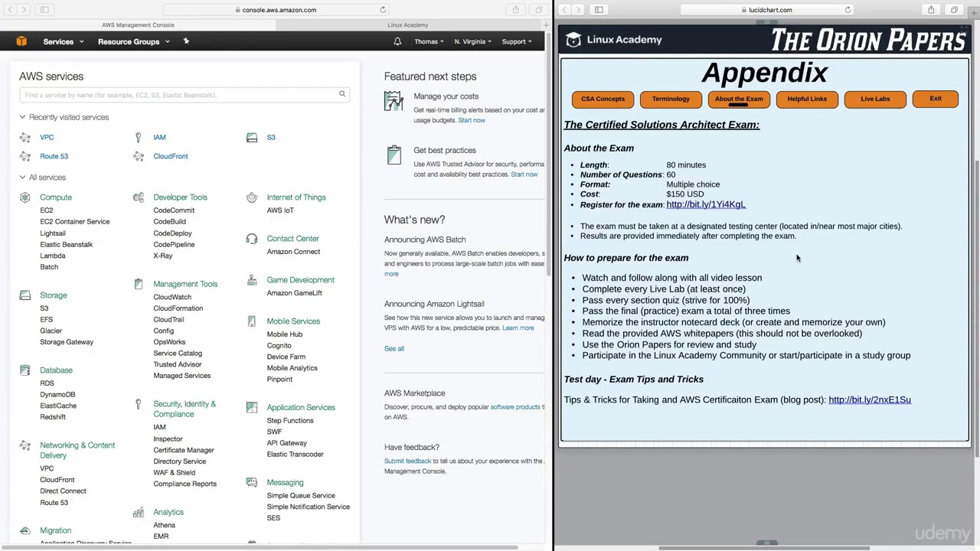
Task: Open Route 53 in recently visited
Action: pos(54,156)
